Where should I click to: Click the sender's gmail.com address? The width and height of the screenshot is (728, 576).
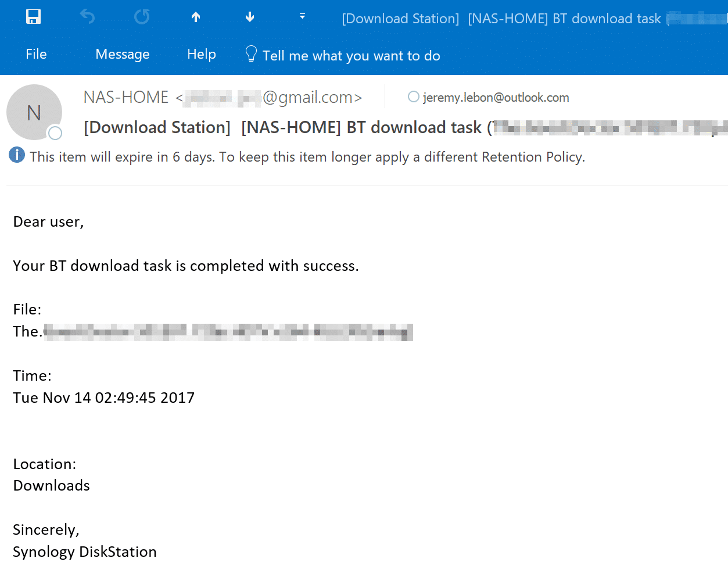coord(269,97)
